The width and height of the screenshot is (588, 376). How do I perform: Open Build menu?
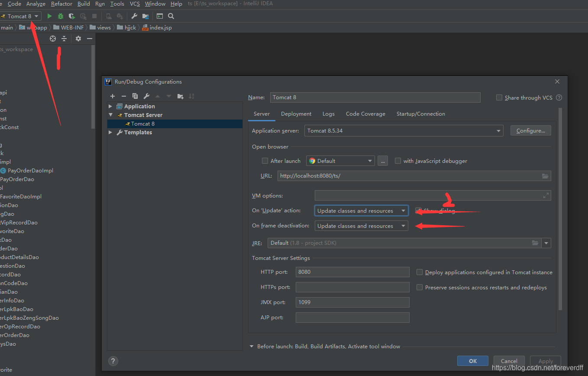point(84,3)
